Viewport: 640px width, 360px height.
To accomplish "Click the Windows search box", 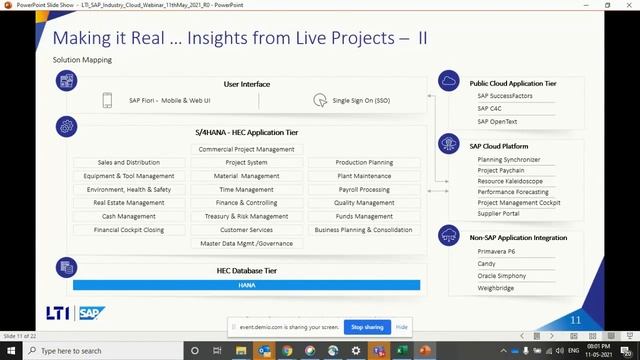I will pyautogui.click(x=103, y=351).
